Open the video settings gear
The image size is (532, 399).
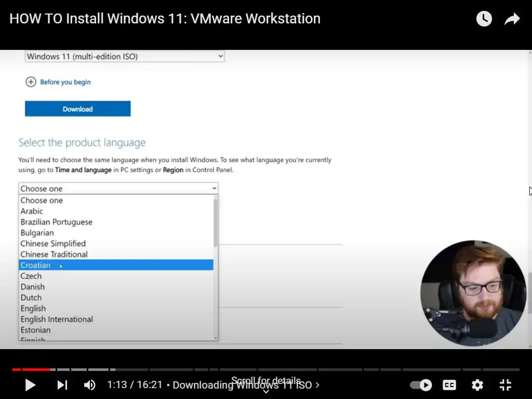(x=477, y=385)
